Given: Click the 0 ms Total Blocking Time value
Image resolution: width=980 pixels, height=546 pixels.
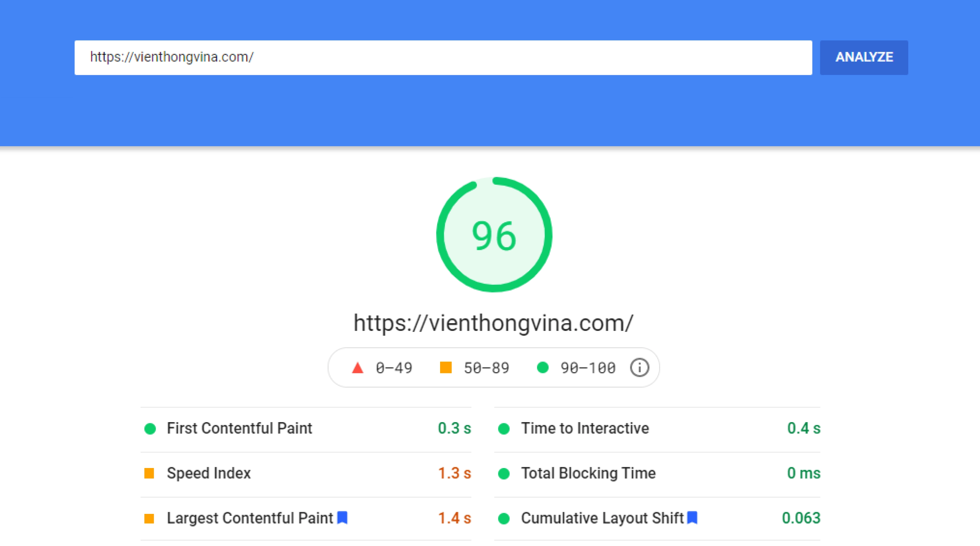Looking at the screenshot, I should click(x=804, y=473).
